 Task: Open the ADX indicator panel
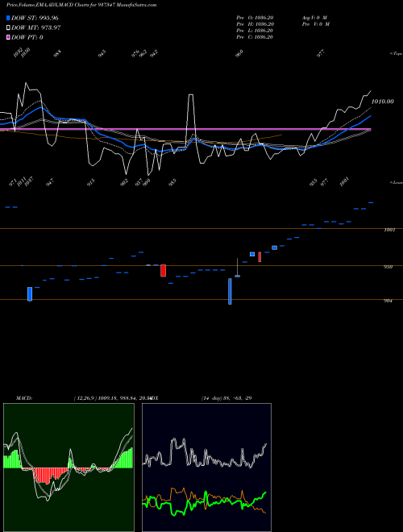(x=206, y=468)
